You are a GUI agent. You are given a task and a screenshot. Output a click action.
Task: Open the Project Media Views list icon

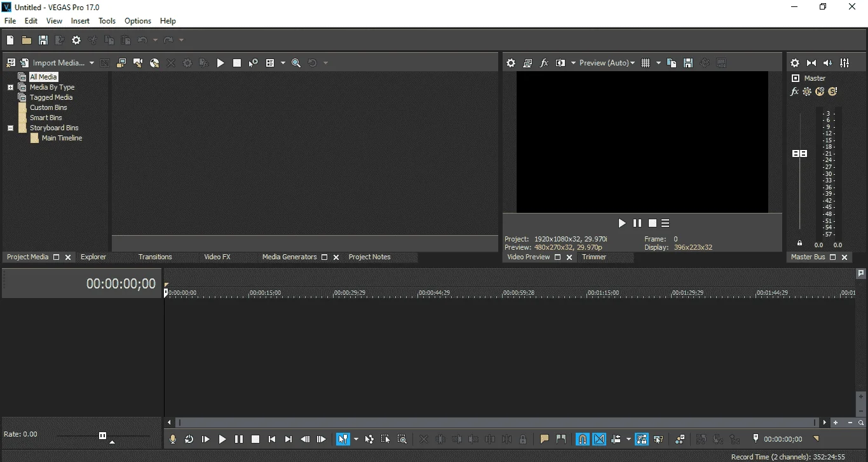(270, 63)
